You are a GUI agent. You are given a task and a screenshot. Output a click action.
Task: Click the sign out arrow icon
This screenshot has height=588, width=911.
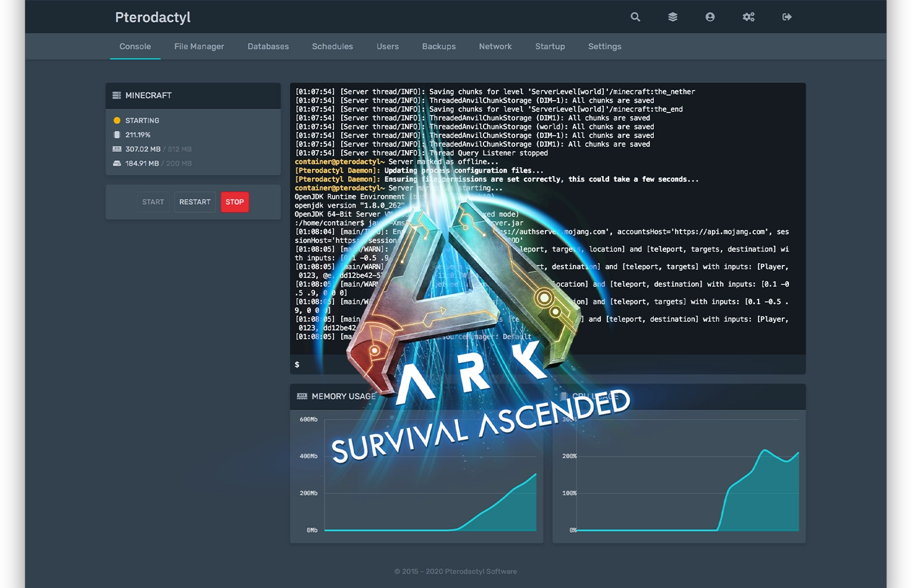click(787, 17)
